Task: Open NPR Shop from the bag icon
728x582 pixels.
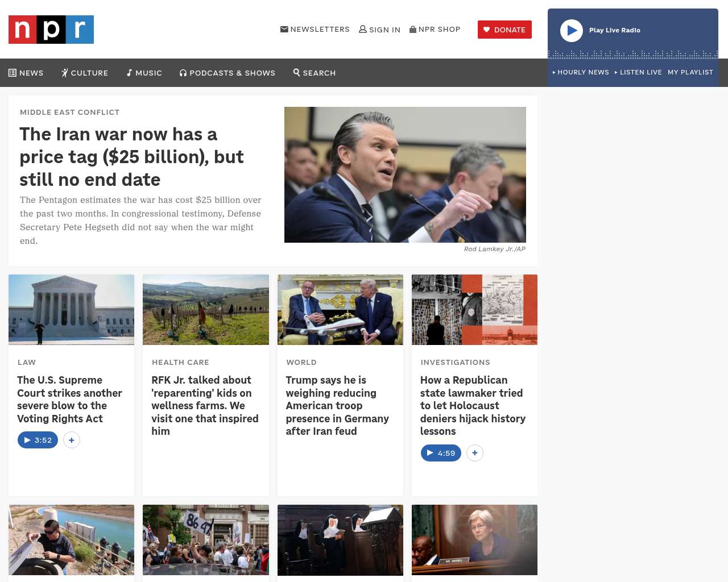Action: coord(413,29)
